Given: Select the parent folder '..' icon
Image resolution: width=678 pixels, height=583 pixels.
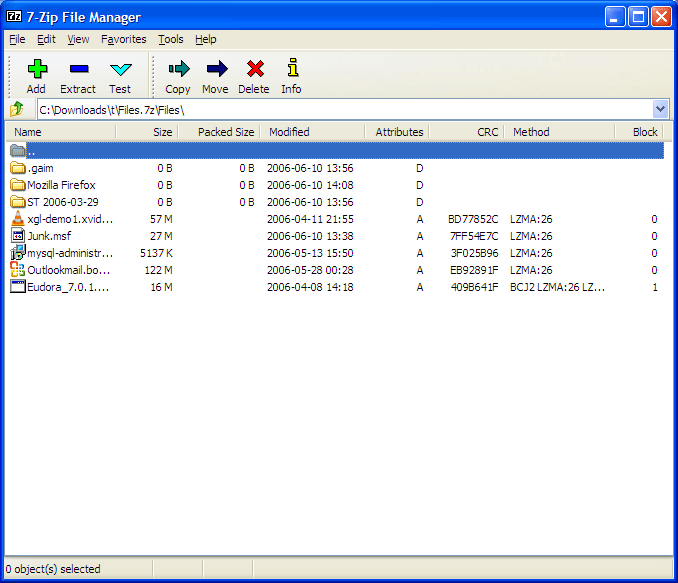Looking at the screenshot, I should (x=17, y=151).
